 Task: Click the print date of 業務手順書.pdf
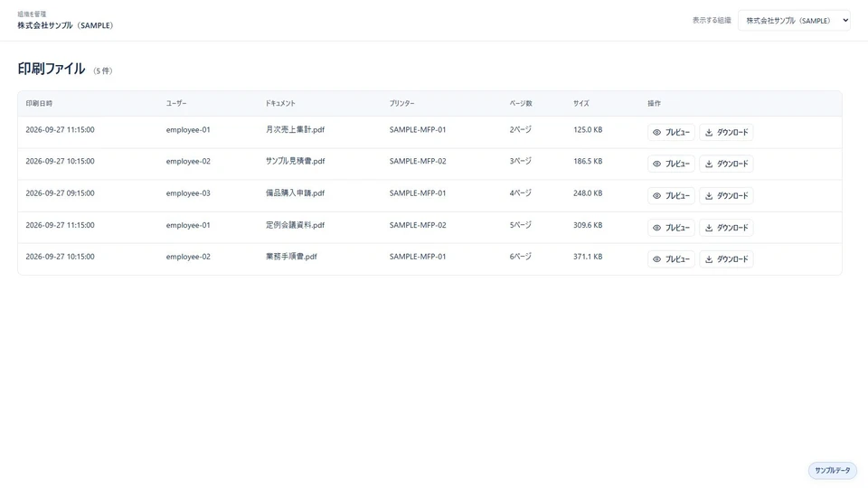coord(60,257)
